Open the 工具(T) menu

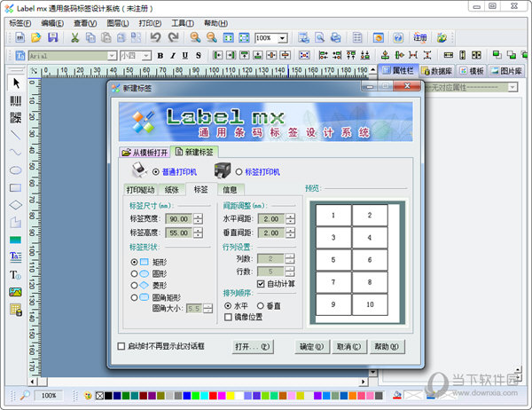[x=183, y=23]
